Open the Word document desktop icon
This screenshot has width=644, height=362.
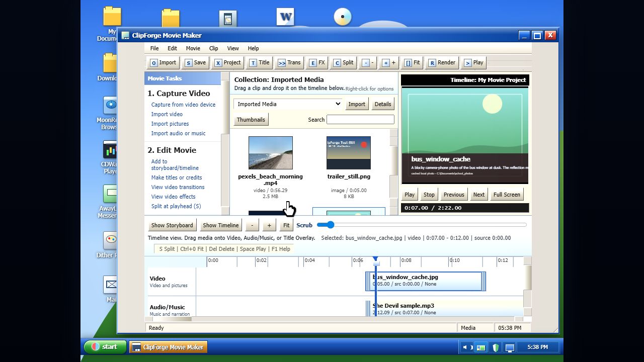(x=285, y=17)
